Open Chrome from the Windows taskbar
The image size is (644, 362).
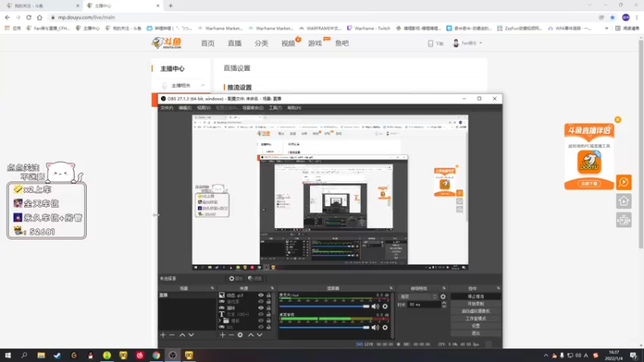(156, 356)
